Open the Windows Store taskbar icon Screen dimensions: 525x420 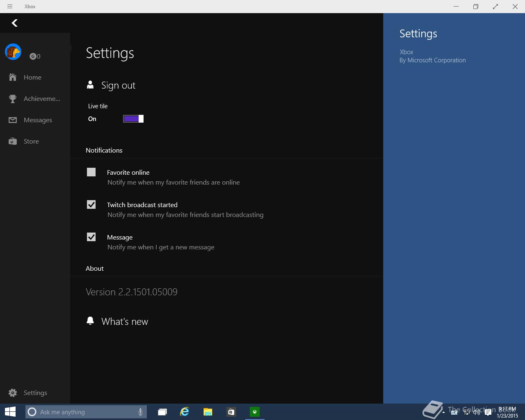(231, 412)
